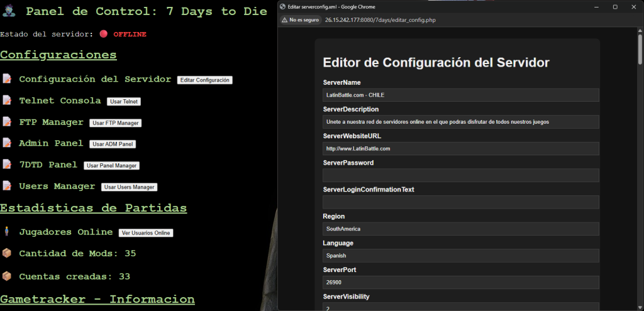The image size is (644, 311).
Task: Click the Language field showing Spanish
Action: pos(461,256)
